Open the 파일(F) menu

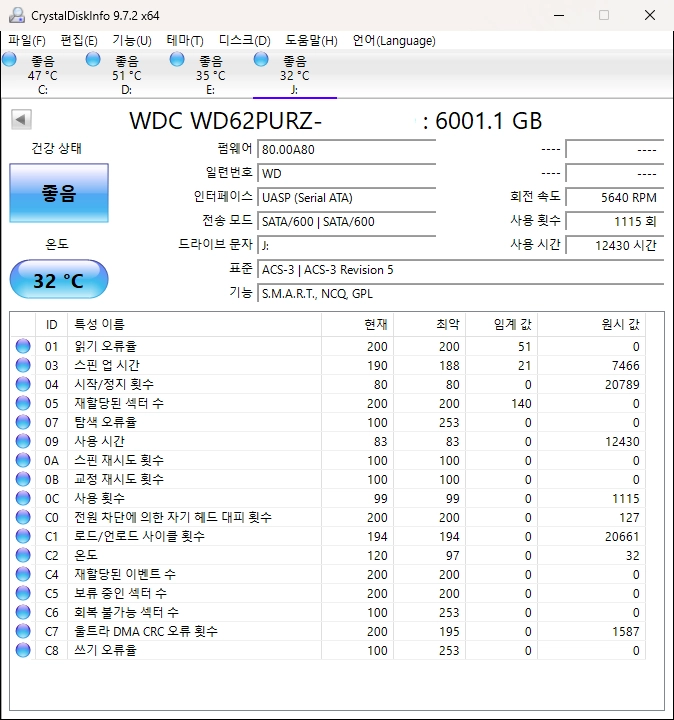[27, 41]
